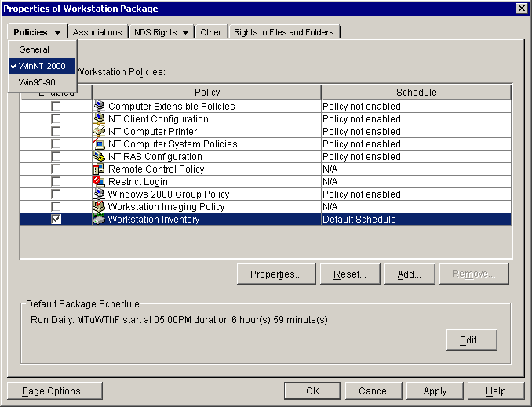532x407 pixels.
Task: Collapse the Policies tab dropdown arrow
Action: pos(58,33)
